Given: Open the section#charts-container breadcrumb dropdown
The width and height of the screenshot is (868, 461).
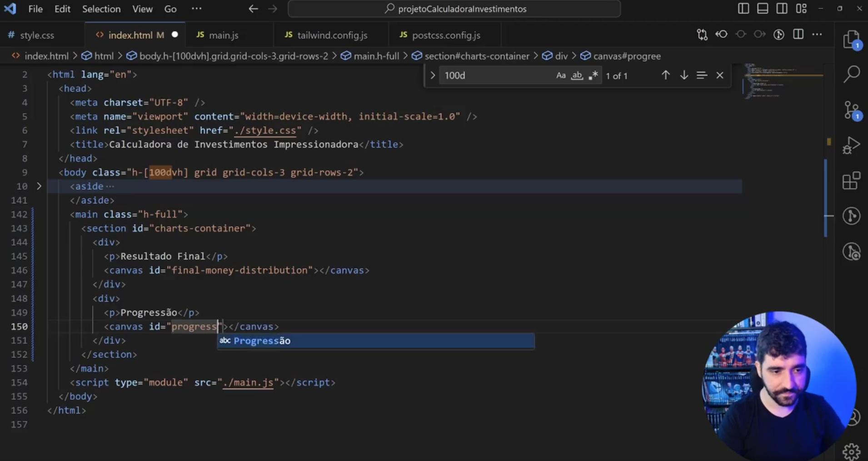Looking at the screenshot, I should tap(476, 56).
